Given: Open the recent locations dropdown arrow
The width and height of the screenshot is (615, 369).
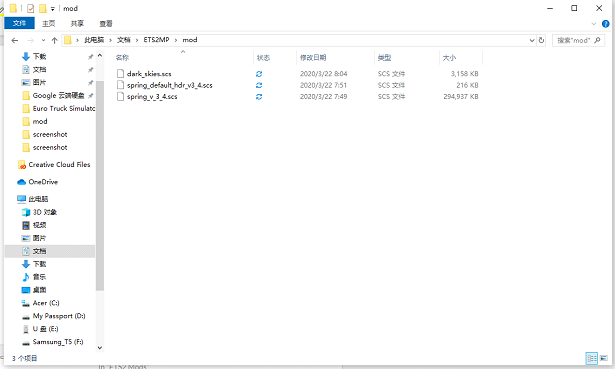Looking at the screenshot, I should [x=43, y=40].
